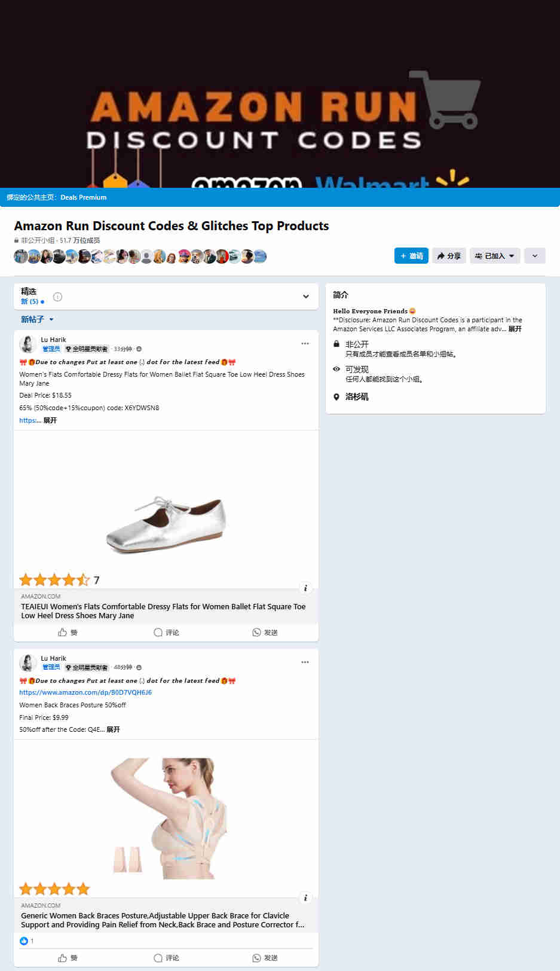
Task: Open the three-dot menu on the shoes post
Action: pos(305,344)
